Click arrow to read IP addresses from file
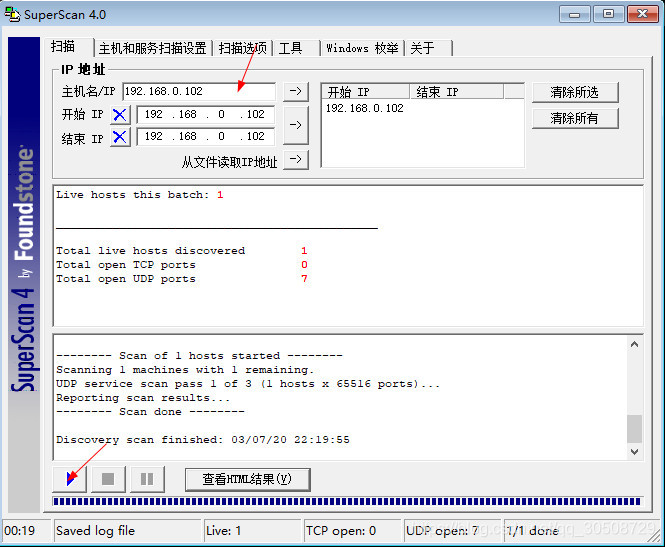 (x=296, y=159)
